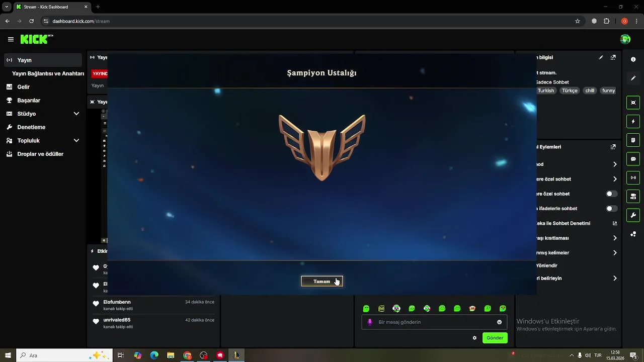Viewport: 644px width, 362px height.
Task: Toggle the chat bubble widget icon
Action: (x=633, y=159)
